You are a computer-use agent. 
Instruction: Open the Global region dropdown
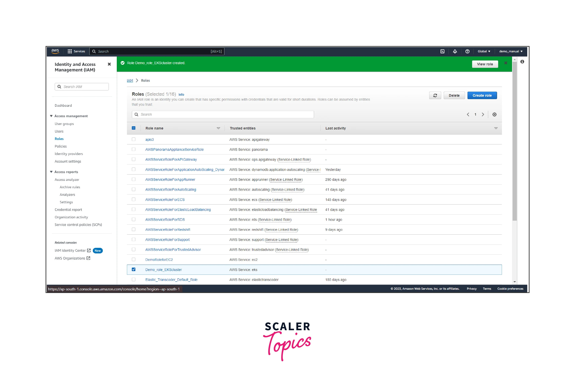(484, 51)
